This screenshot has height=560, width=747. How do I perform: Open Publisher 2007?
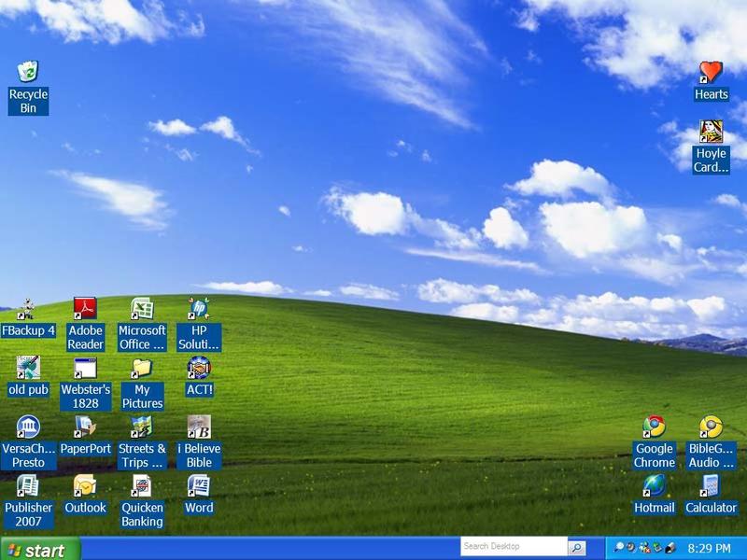[28, 487]
